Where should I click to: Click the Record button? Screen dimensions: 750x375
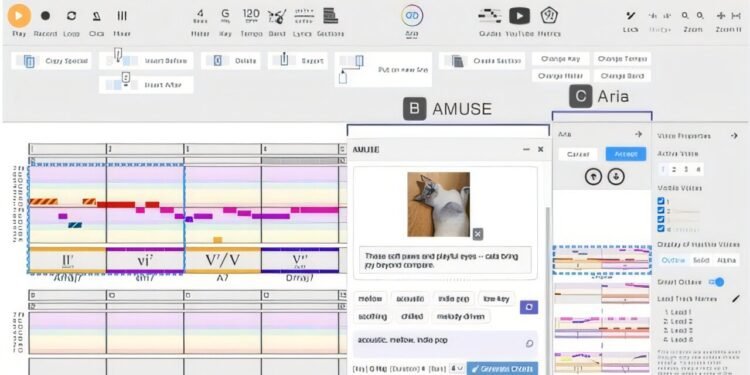(x=45, y=16)
